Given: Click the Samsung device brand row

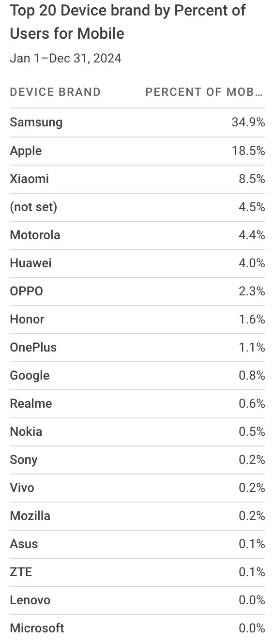Looking at the screenshot, I should [x=137, y=122].
